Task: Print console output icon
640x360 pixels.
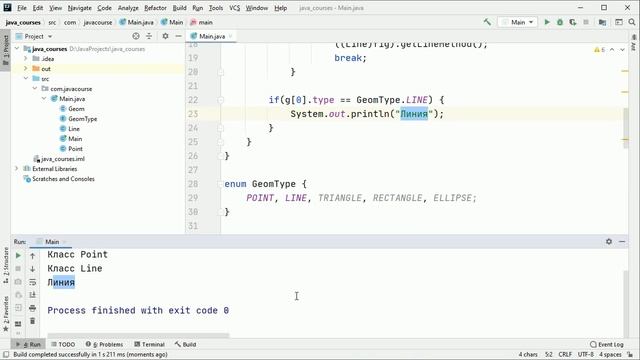Action: coord(33,308)
